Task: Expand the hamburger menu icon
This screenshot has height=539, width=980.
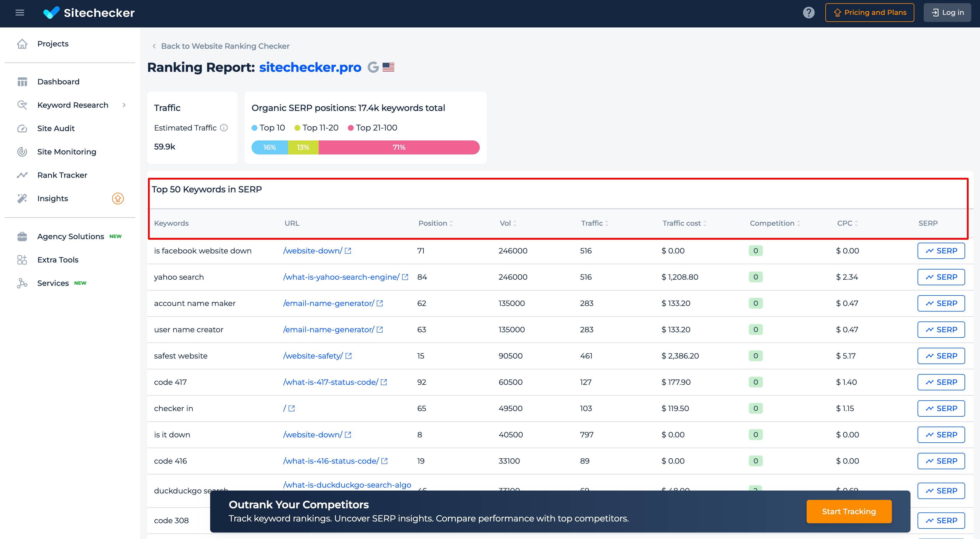Action: click(x=20, y=12)
